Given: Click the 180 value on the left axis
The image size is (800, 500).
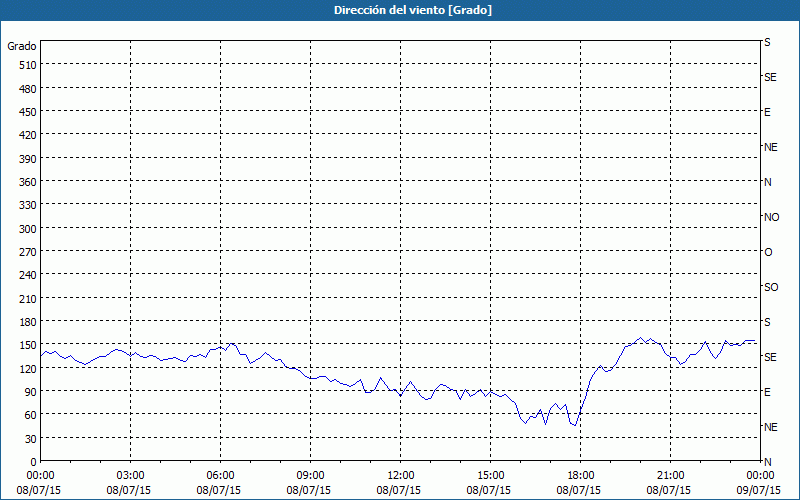Looking at the screenshot, I should pyautogui.click(x=28, y=322).
